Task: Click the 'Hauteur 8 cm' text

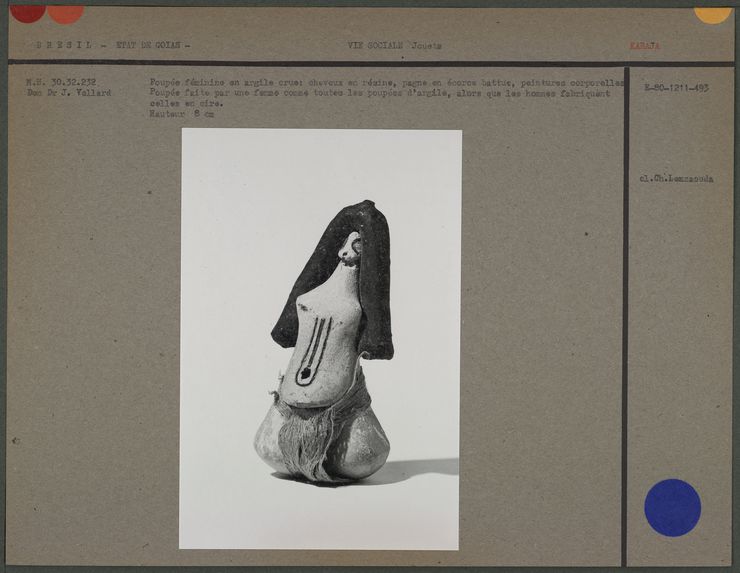Action: [181, 114]
